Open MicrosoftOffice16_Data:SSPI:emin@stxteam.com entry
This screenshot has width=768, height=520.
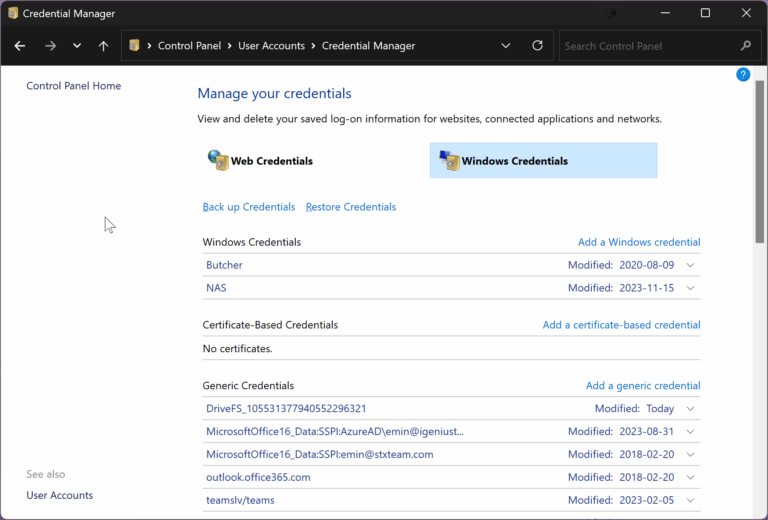point(319,454)
